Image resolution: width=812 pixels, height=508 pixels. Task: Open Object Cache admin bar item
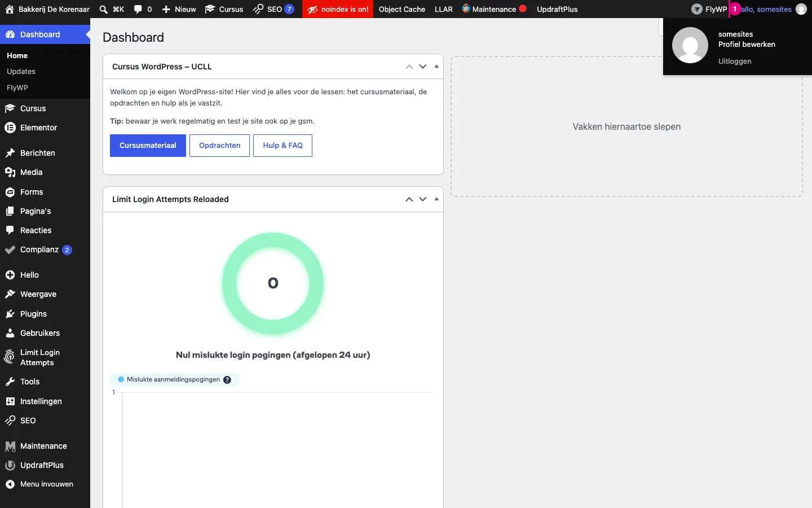pyautogui.click(x=402, y=9)
